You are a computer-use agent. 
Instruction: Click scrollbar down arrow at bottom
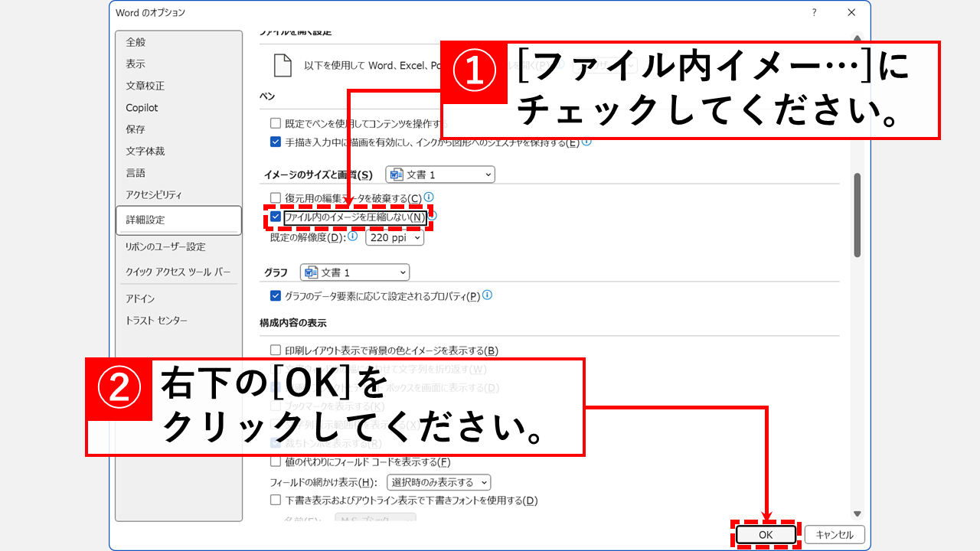857,514
